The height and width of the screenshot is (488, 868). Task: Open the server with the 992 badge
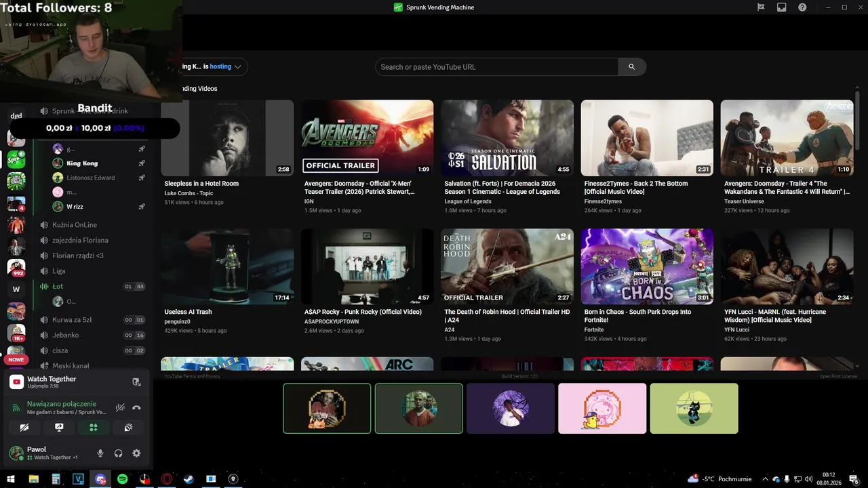[x=16, y=268]
